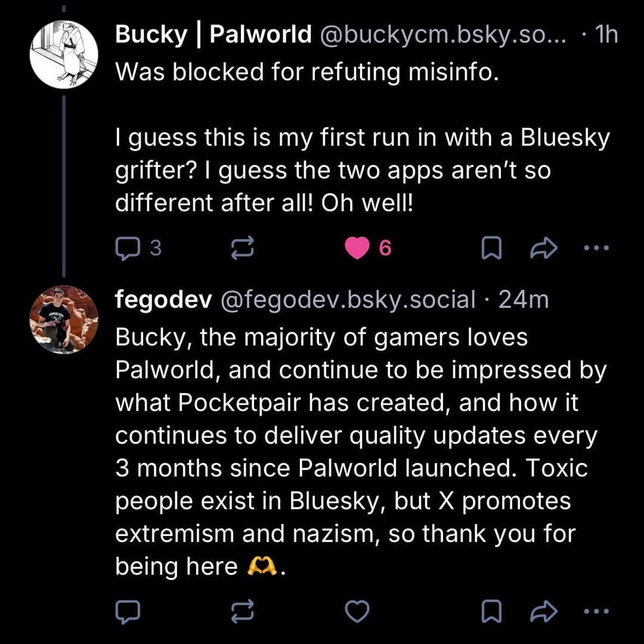Share Bucky's post
This screenshot has width=644, height=644.
(x=544, y=248)
